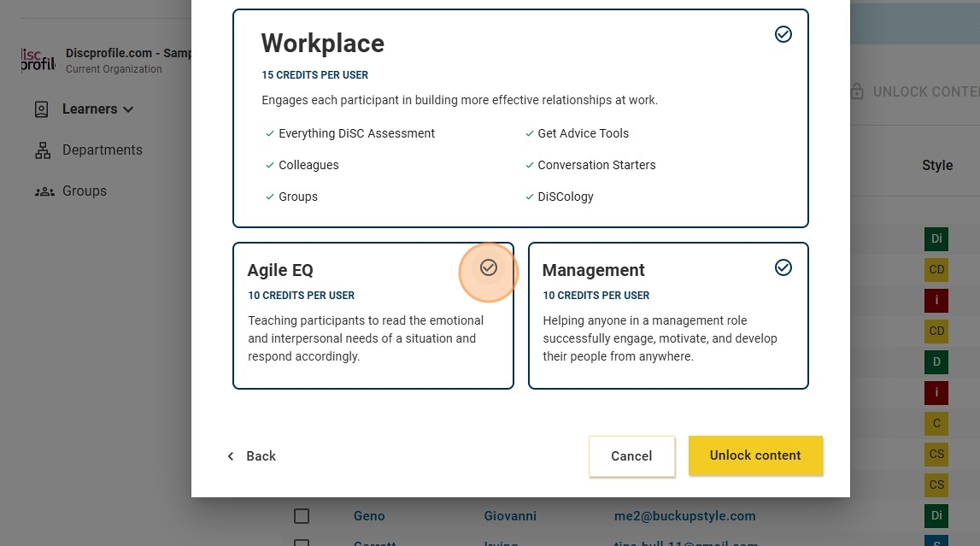Click the Get Advice Tools feature
980x546 pixels.
point(583,133)
